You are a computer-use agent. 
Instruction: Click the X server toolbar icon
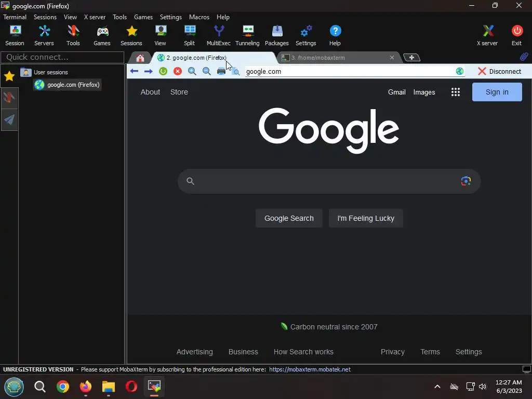click(x=487, y=35)
